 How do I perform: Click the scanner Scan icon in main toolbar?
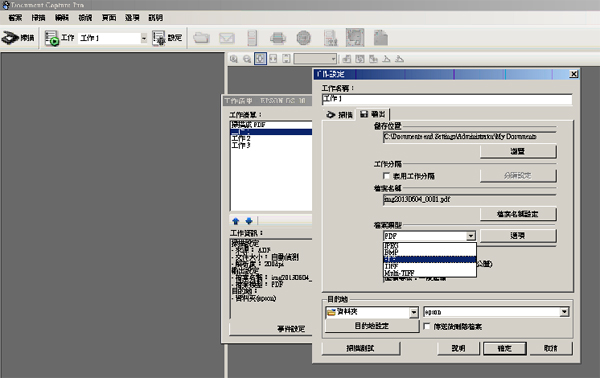(10, 37)
